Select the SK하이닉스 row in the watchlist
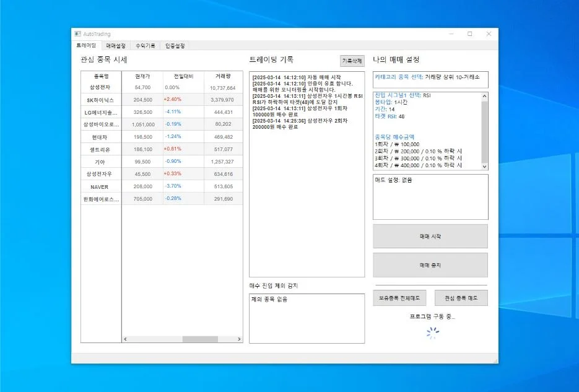Image resolution: width=579 pixels, height=392 pixels. pos(101,100)
